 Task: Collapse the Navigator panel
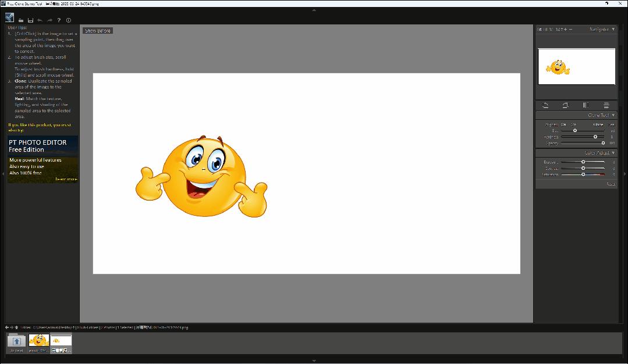pyautogui.click(x=613, y=29)
